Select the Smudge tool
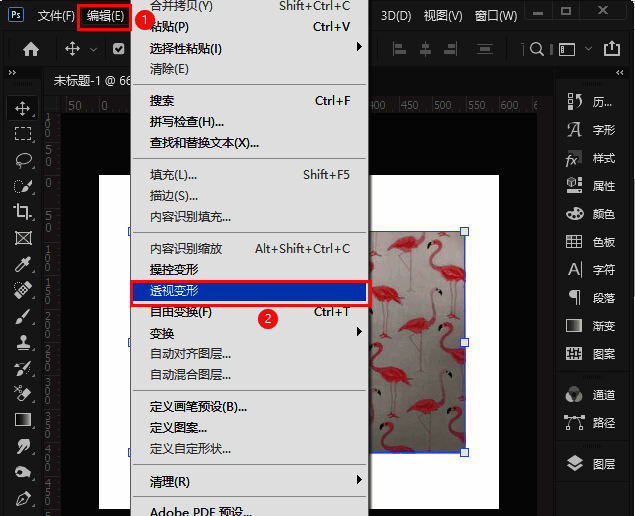The height and width of the screenshot is (516, 635). (x=23, y=446)
